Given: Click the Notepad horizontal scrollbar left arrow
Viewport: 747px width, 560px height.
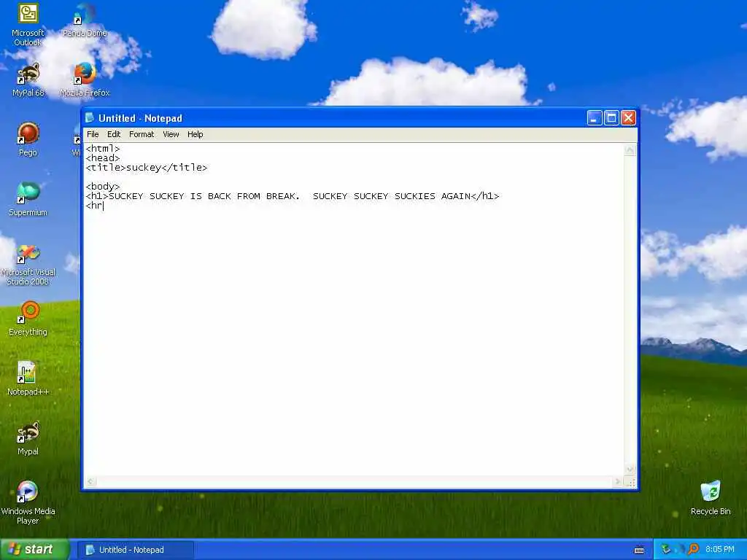Looking at the screenshot, I should click(91, 481).
